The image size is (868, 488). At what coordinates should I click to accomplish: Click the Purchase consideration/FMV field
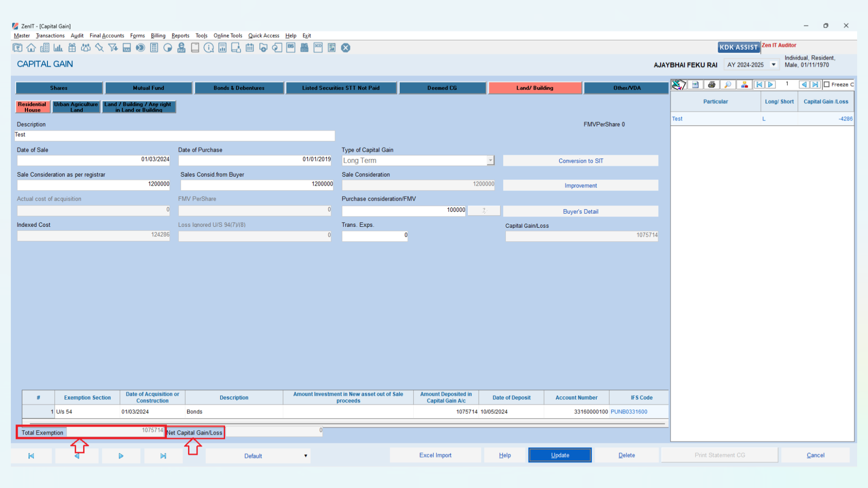click(x=404, y=210)
